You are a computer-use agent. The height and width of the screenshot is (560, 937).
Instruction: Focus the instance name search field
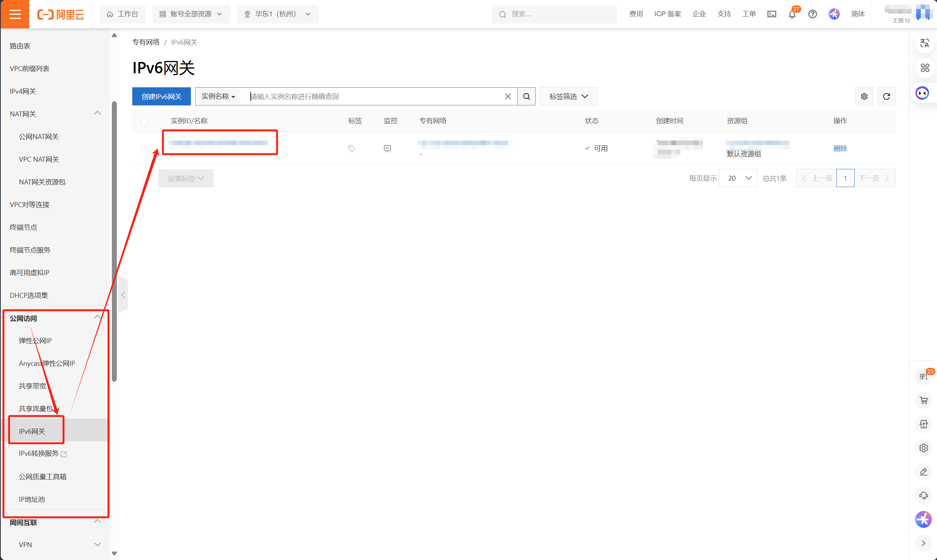[x=374, y=96]
